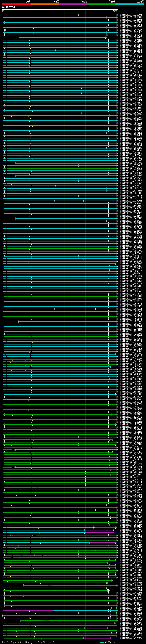Viewport: 146px width, 644px height.
Task: Click the purple ~60% identity legend bar
Action: (x=73, y=4)
